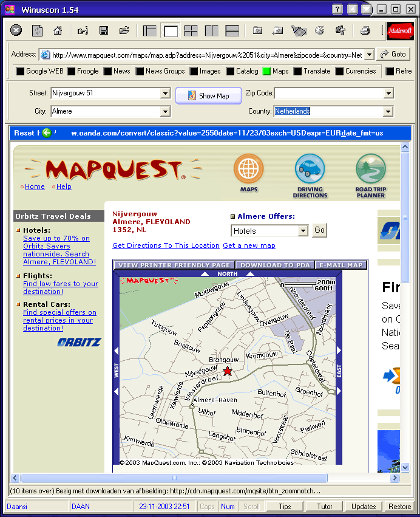Image resolution: width=420 pixels, height=517 pixels.
Task: Click the Matirsoft logo button
Action: [x=400, y=30]
